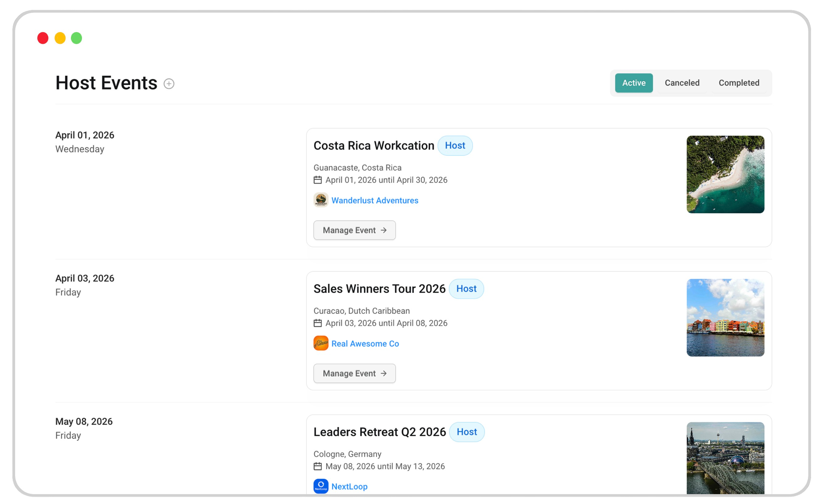Click the Real Awesome Co logo icon
This screenshot has width=820, height=504.
[321, 343]
